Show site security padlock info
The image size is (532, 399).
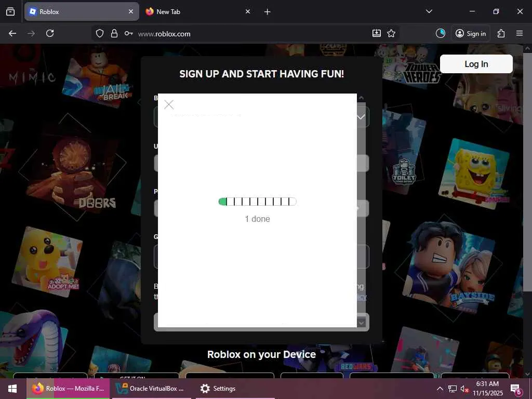click(x=114, y=33)
